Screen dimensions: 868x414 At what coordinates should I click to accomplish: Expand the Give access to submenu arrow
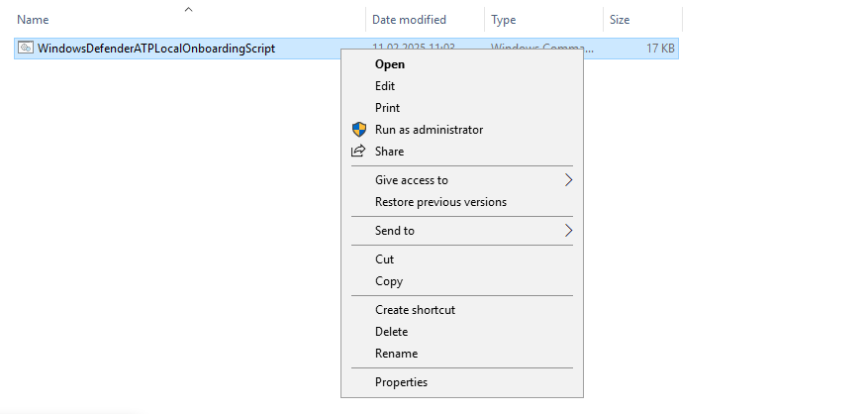click(x=568, y=180)
